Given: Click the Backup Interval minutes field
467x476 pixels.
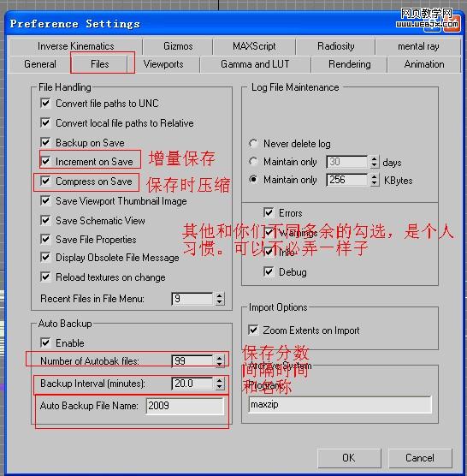Looking at the screenshot, I should click(x=192, y=384).
